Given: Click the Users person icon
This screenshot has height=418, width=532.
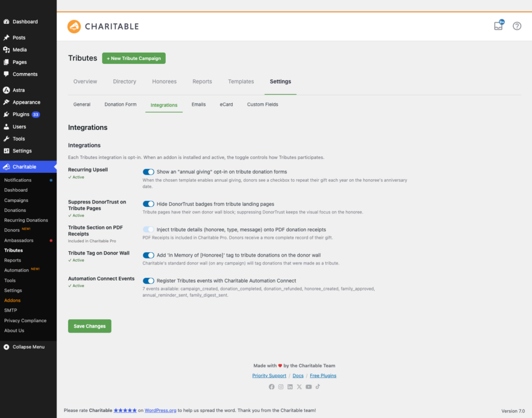Looking at the screenshot, I should click(6, 126).
